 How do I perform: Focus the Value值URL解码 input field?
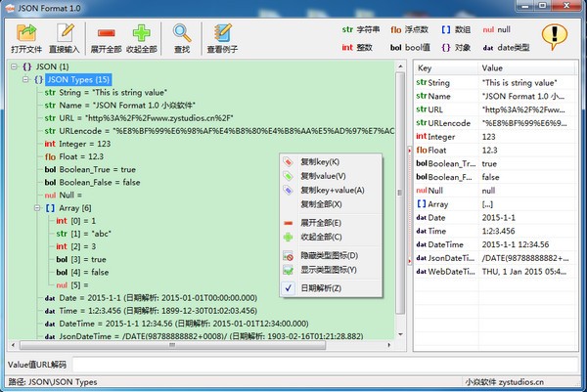coord(325,365)
